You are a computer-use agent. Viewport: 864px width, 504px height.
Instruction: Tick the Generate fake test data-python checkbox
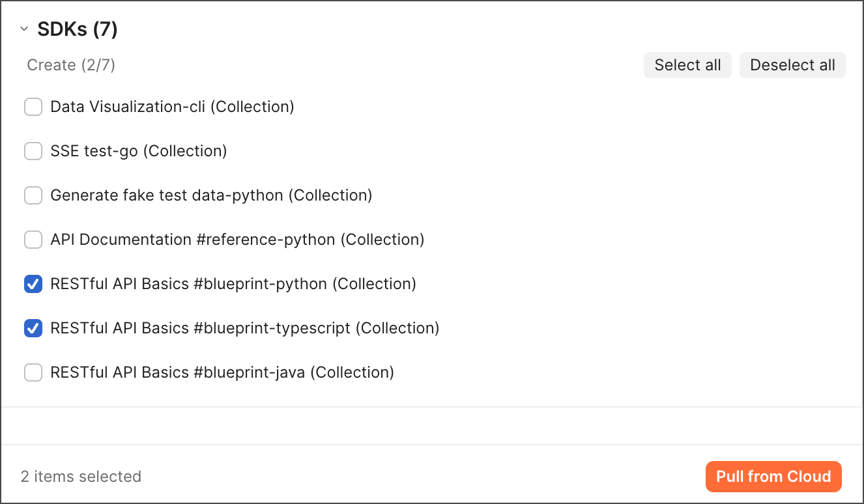(x=33, y=195)
